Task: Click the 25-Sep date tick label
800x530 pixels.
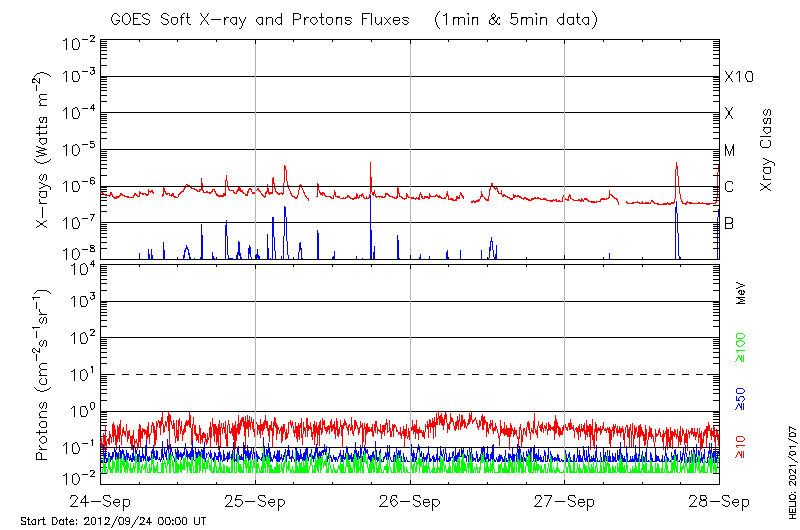Action: tap(255, 500)
